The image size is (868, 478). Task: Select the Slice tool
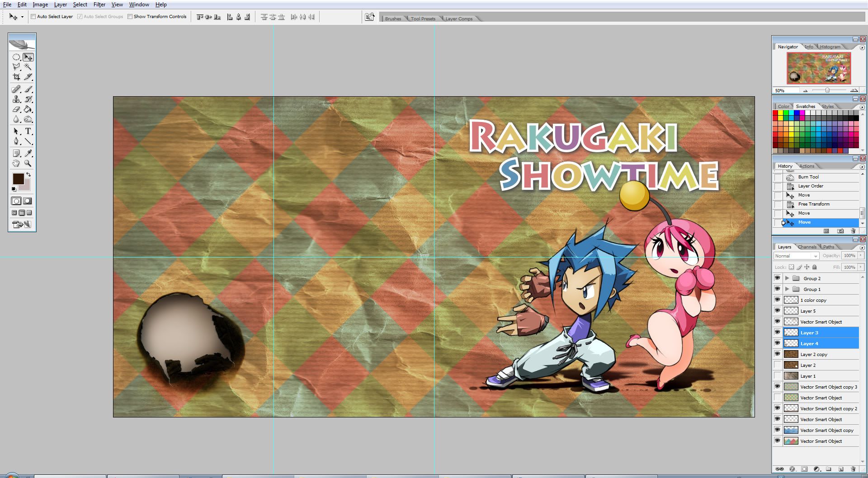(x=28, y=77)
